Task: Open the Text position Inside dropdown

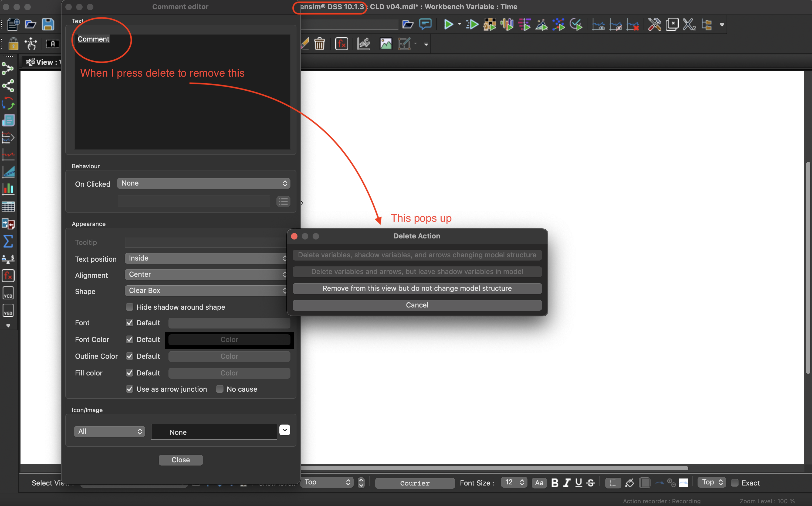Action: tap(206, 258)
